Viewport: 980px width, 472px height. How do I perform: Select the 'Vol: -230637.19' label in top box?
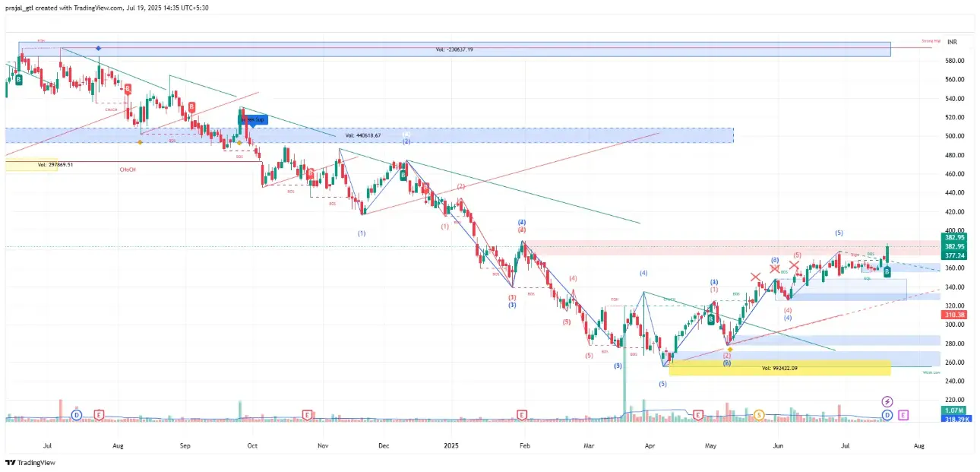[454, 49]
